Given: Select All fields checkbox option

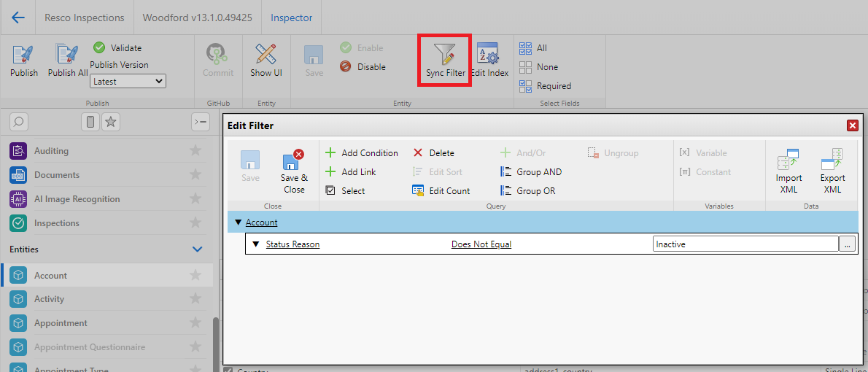Looking at the screenshot, I should click(526, 48).
